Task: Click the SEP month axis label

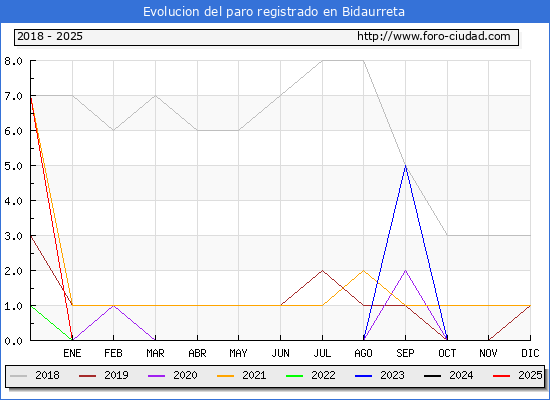Action: (405, 353)
